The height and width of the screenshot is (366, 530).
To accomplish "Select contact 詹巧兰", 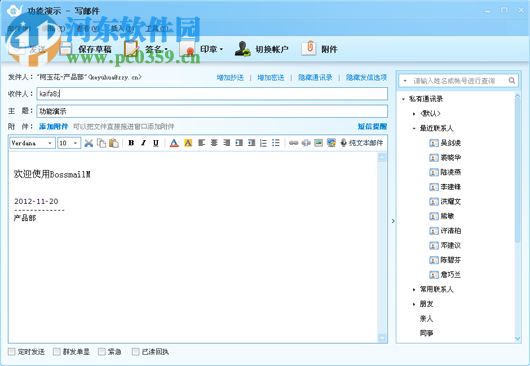I will (x=451, y=275).
